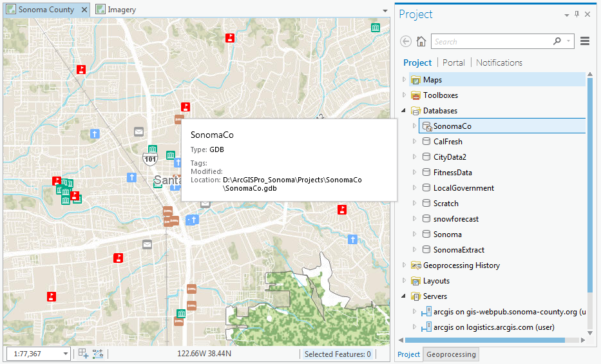601x364 pixels.
Task: Click coordinates 122.66W 38.44N readout
Action: point(204,353)
